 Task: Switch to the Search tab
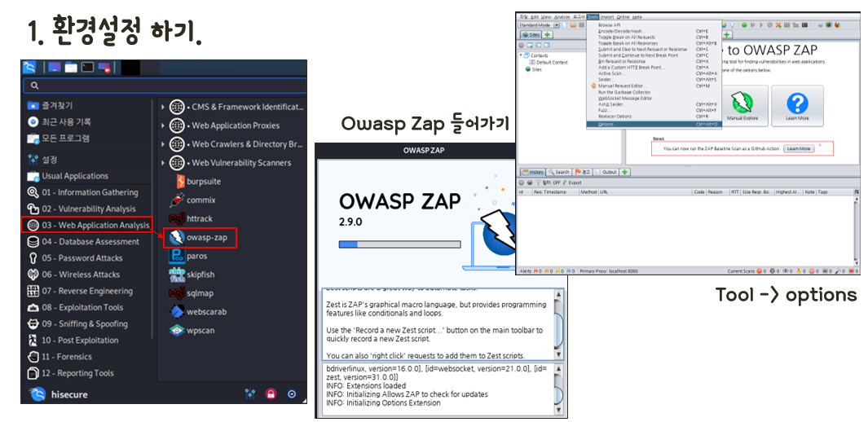(x=559, y=172)
